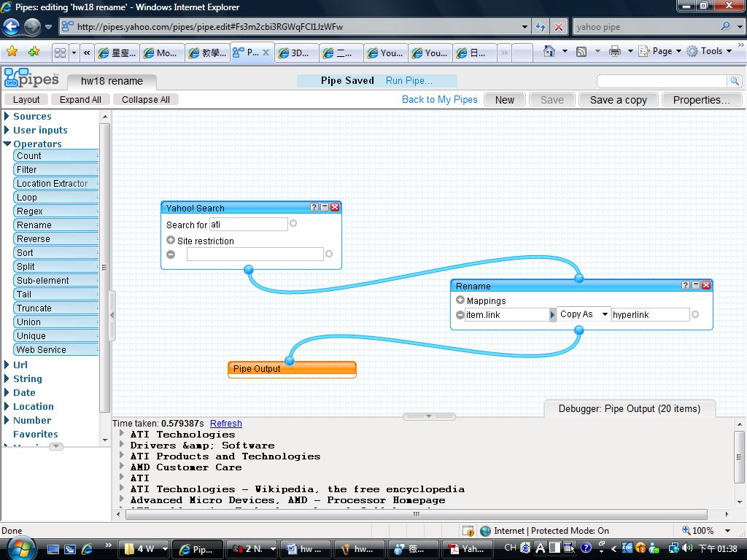The image size is (747, 560).
Task: Remove site restriction row with minus icon
Action: click(x=171, y=254)
